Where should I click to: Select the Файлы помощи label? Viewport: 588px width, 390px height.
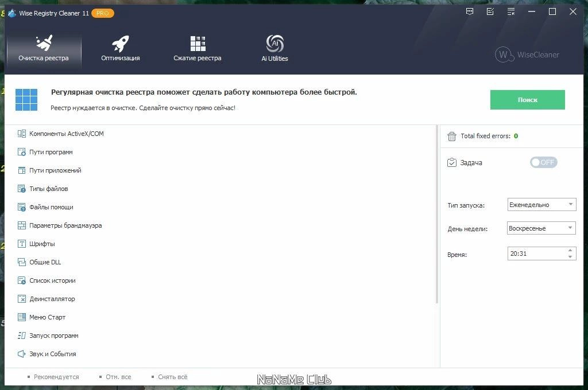tap(51, 207)
